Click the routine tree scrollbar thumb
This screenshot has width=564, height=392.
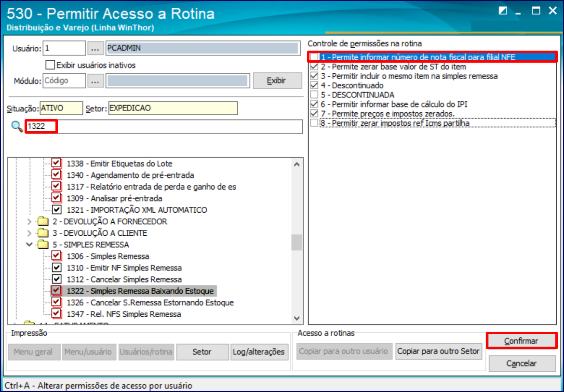click(x=296, y=243)
